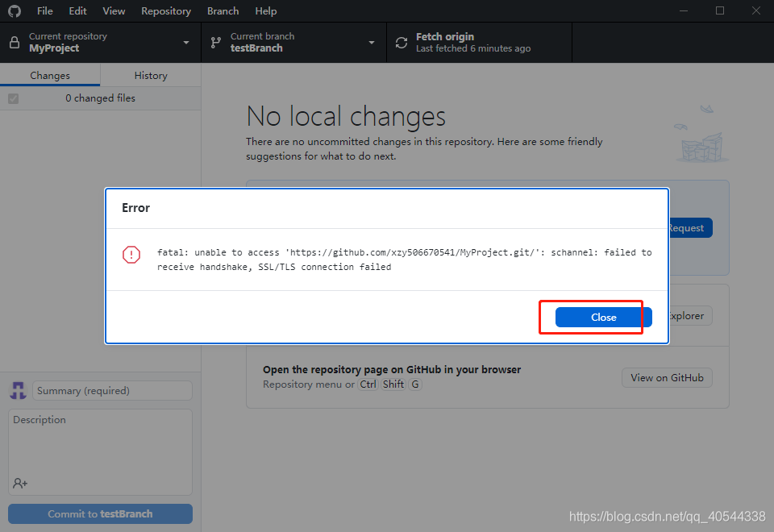Expand the Current repository MyProject dropdown
This screenshot has width=774, height=532.
coord(101,43)
